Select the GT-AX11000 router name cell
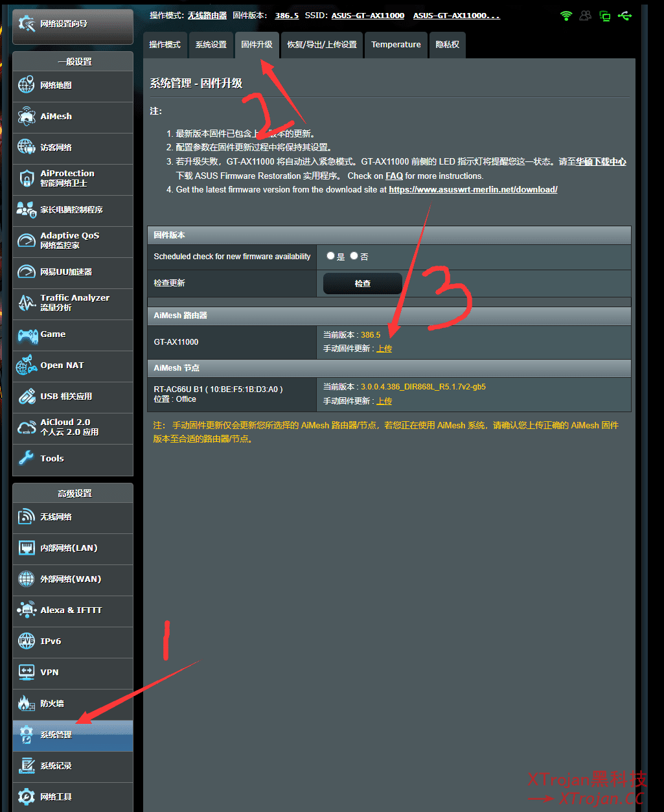This screenshot has width=664, height=812. [x=232, y=342]
